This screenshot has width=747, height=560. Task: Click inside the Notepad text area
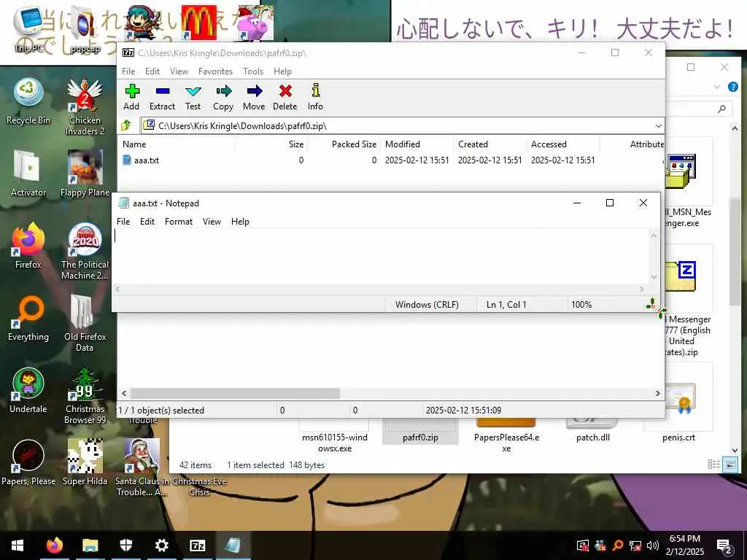381,256
